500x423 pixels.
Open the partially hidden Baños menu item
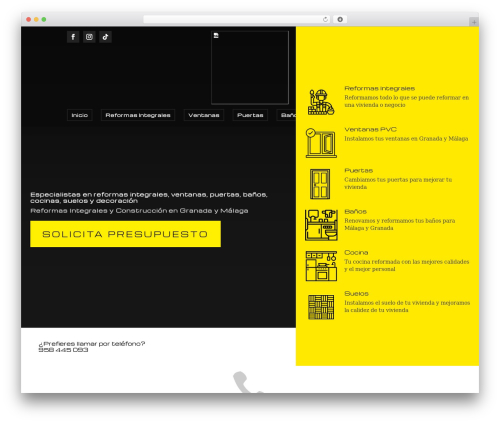(286, 115)
